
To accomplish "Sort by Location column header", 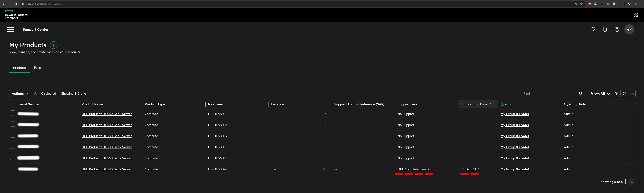I will tap(278, 104).
